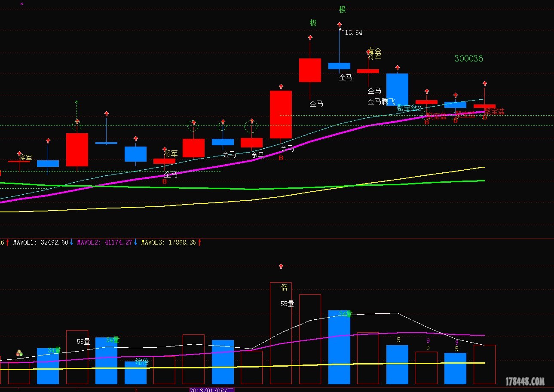The height and width of the screenshot is (392, 554).
Task: Click the 34量 label nearest the tricolor balls icon
Action: coord(54,350)
